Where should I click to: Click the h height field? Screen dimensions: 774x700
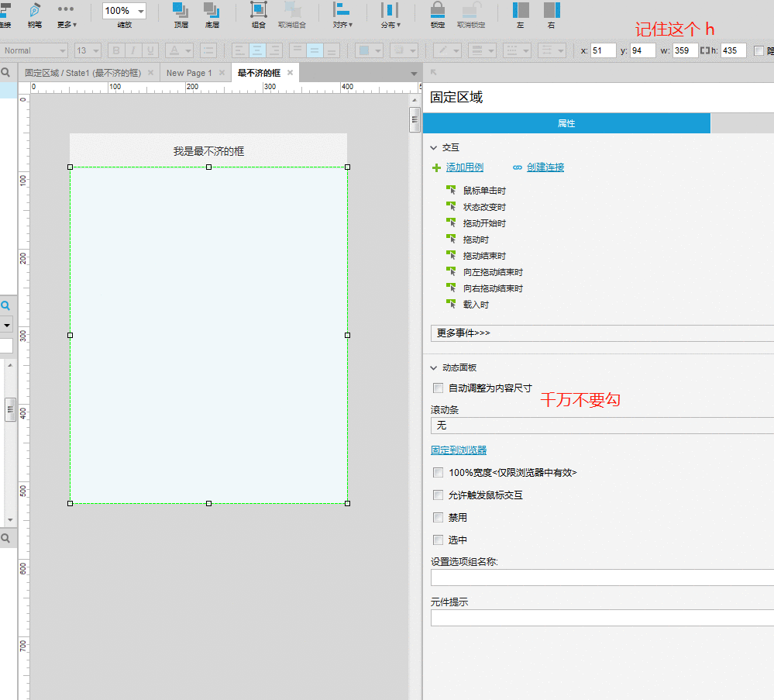pyautogui.click(x=733, y=50)
